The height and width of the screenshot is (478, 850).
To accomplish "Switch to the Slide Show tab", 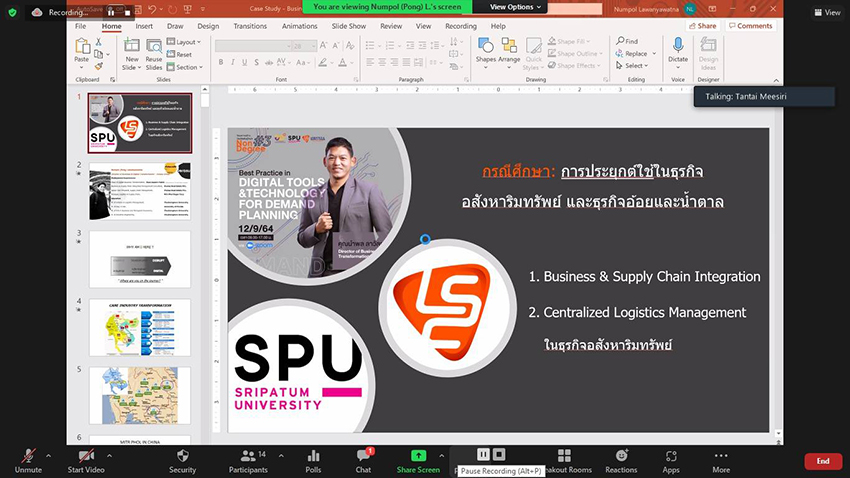I will pyautogui.click(x=349, y=26).
